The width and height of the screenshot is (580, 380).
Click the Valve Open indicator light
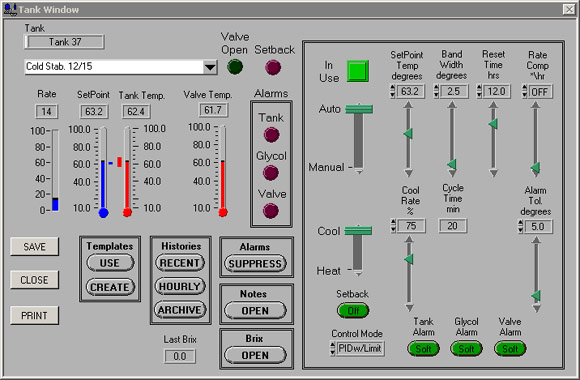coord(235,67)
